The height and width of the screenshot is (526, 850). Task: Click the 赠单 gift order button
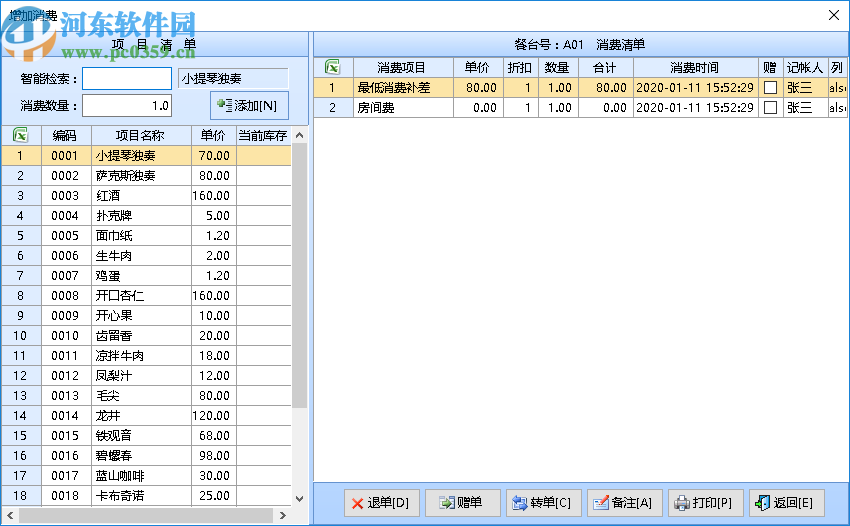pos(462,503)
